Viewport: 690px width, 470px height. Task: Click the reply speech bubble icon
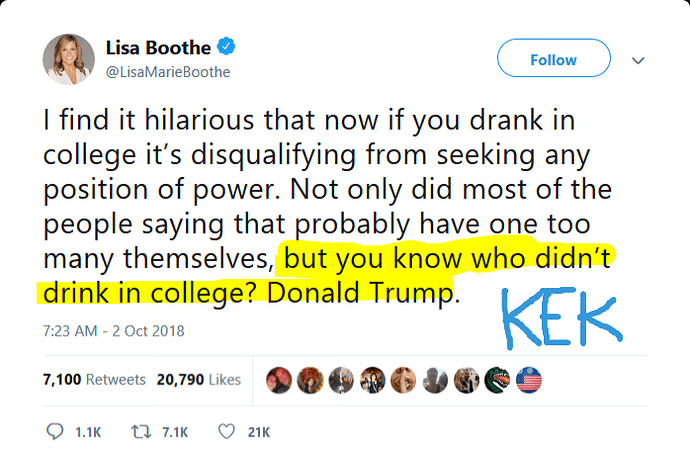tap(55, 432)
